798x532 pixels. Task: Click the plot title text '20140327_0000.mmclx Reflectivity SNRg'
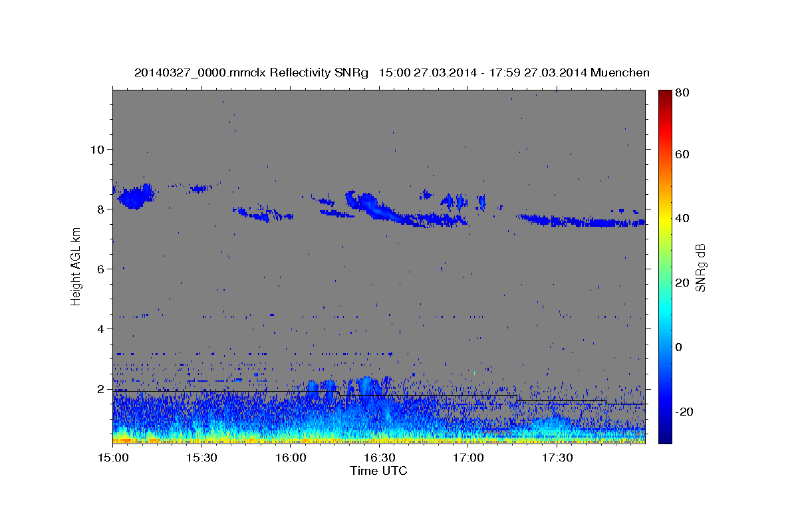click(x=251, y=72)
